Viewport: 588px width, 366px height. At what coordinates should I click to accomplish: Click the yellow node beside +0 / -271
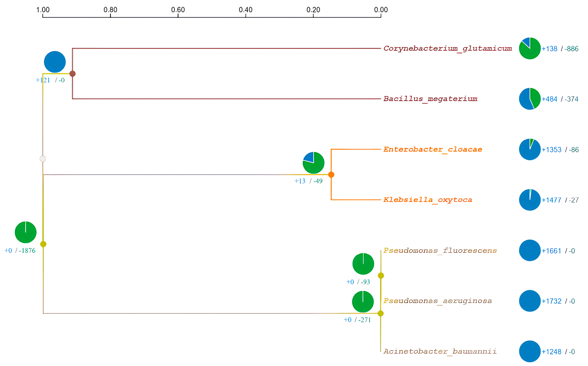380,313
